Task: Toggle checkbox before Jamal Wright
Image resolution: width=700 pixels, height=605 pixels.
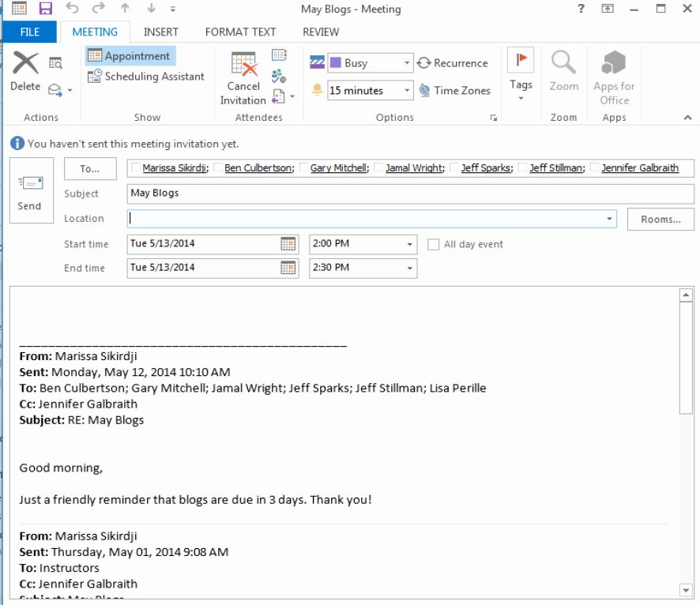Action: (x=378, y=167)
